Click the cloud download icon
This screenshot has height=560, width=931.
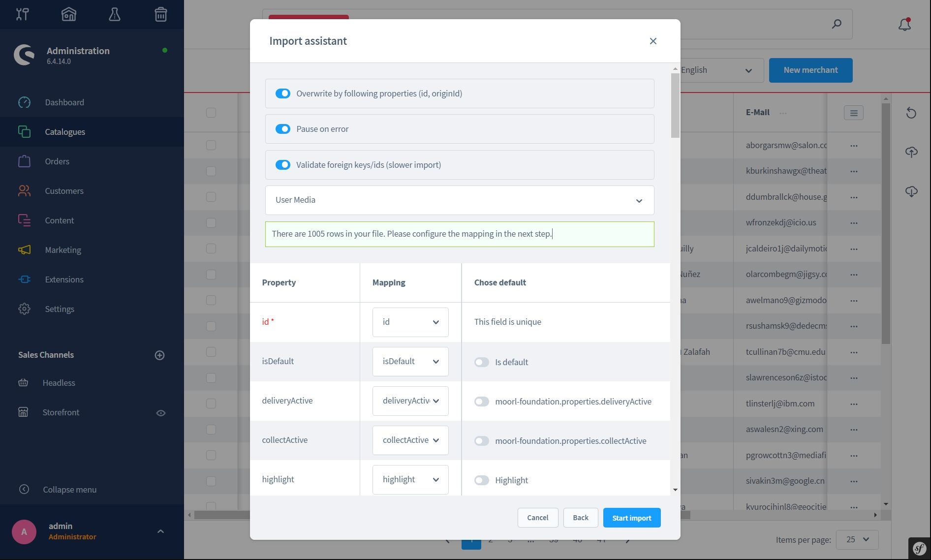(911, 191)
